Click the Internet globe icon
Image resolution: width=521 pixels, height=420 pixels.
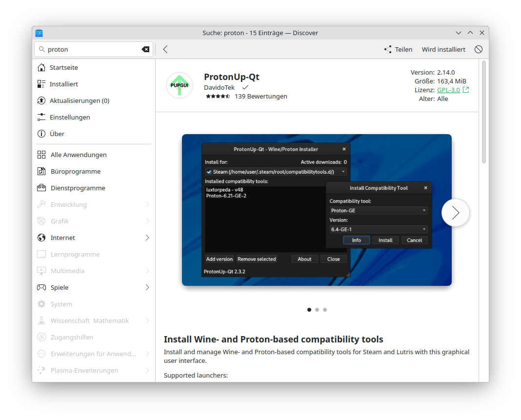(41, 238)
